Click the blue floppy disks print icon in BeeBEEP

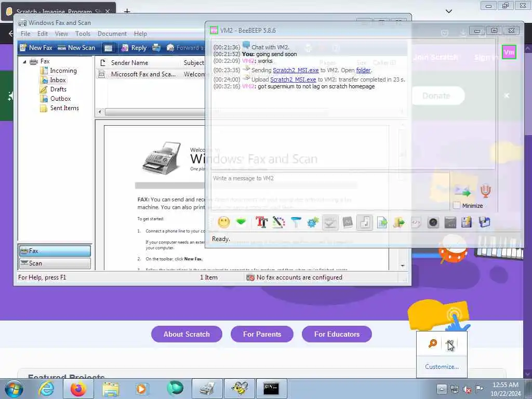click(x=485, y=222)
